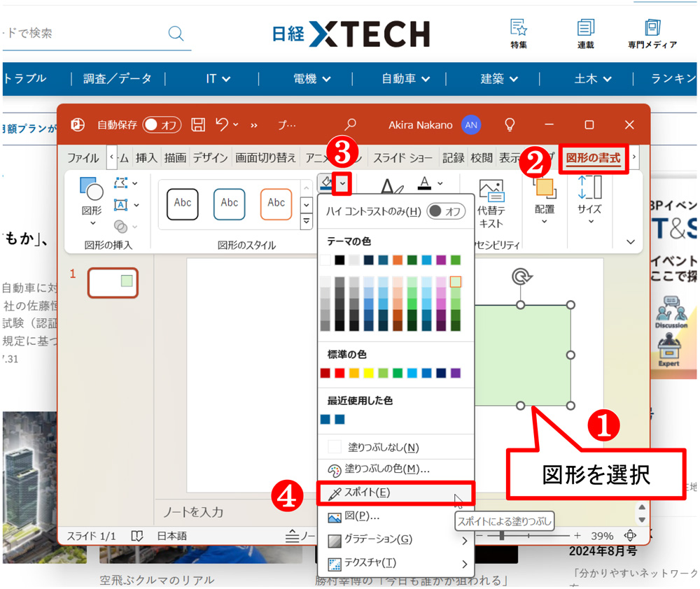The image size is (700, 589).
Task: Click the Nikkei xTECH logo
Action: 351,34
